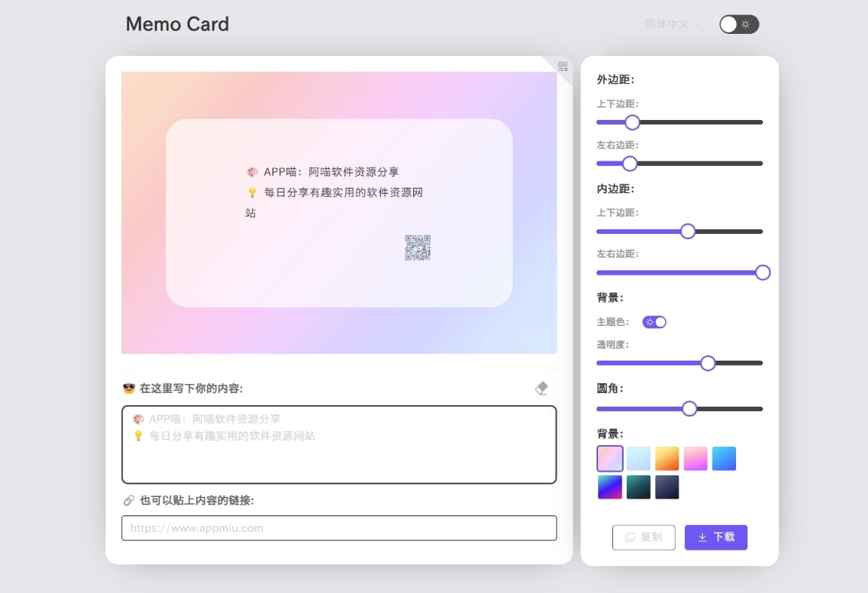
Task: Click the sunglasses emoji beside 在这里写下你的内容
Action: [129, 389]
